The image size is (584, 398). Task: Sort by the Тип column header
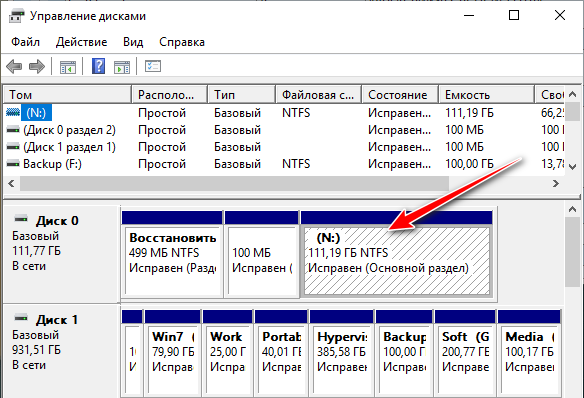(242, 95)
